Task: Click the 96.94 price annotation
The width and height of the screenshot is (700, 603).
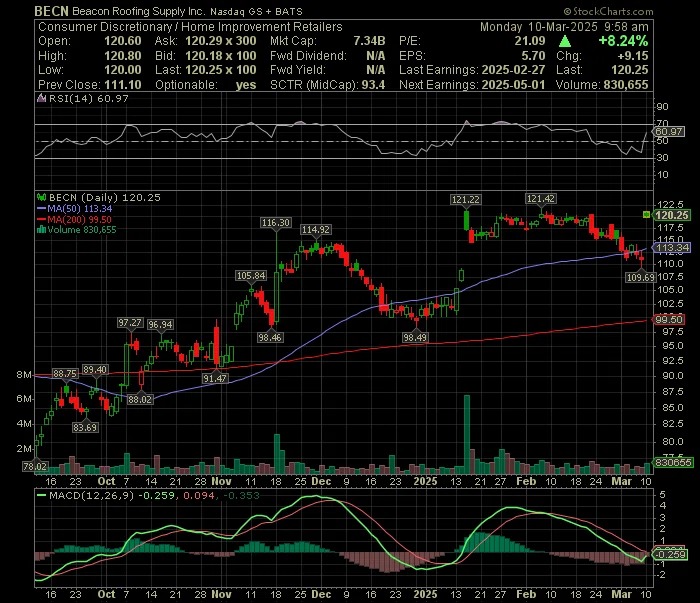Action: coord(160,324)
